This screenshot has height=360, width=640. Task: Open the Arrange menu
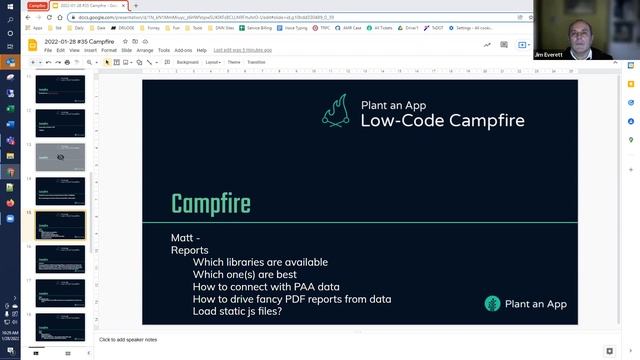(144, 50)
